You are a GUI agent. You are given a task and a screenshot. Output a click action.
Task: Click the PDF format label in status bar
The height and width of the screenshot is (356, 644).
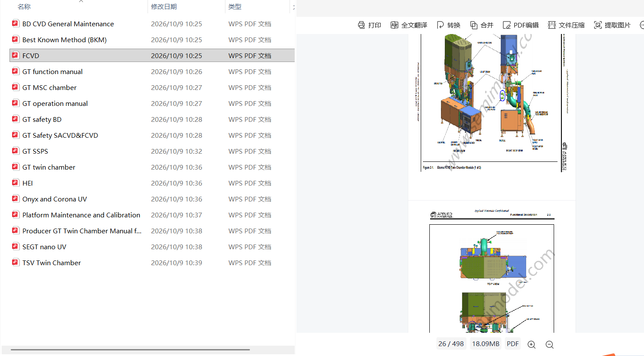tap(513, 344)
